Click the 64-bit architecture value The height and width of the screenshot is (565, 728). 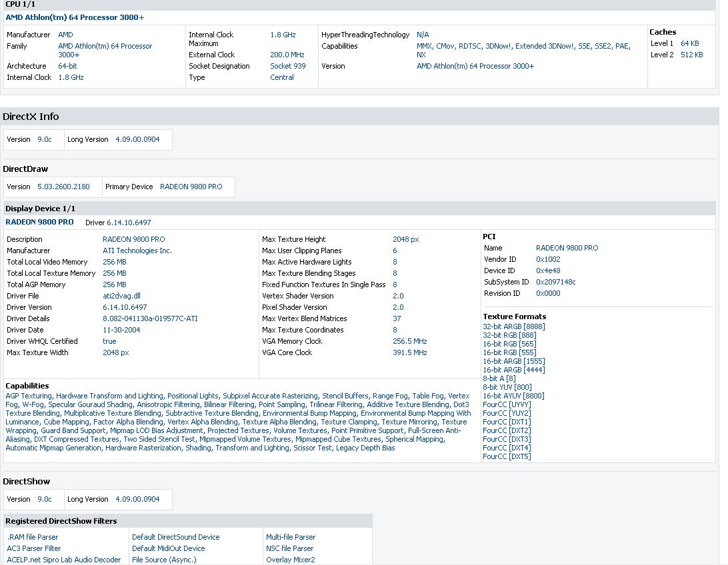pos(67,66)
